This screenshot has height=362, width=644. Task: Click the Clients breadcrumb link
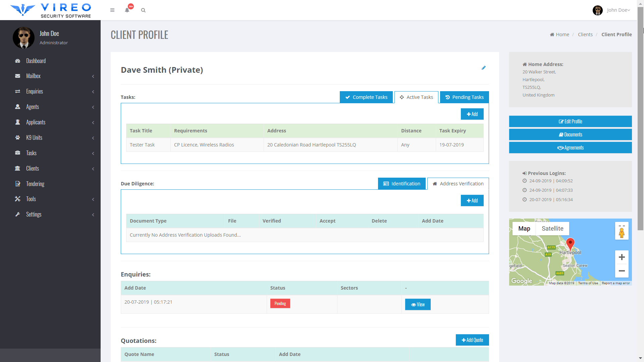[585, 35]
